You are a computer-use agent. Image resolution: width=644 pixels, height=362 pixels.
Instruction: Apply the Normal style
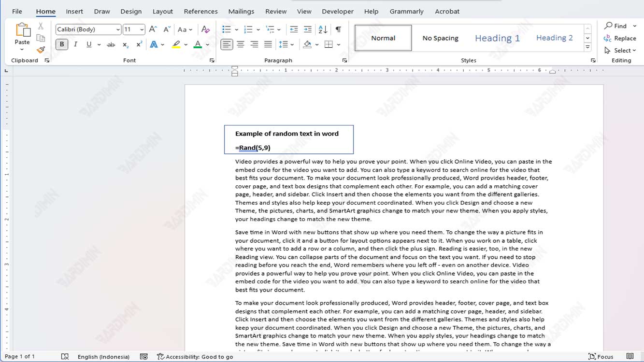pyautogui.click(x=383, y=38)
